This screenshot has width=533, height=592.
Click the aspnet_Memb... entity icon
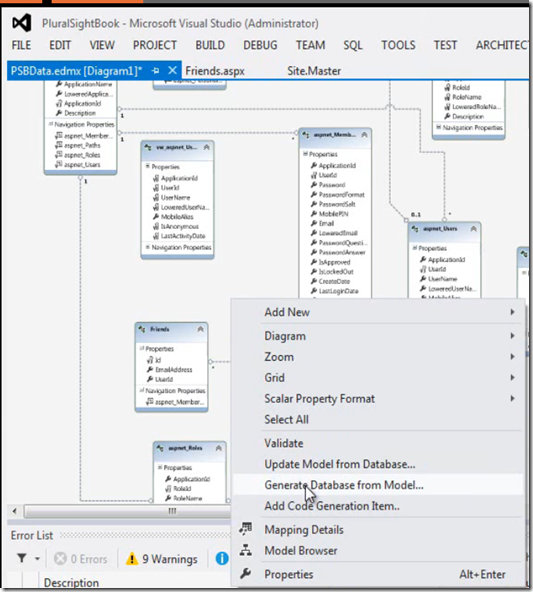click(306, 135)
